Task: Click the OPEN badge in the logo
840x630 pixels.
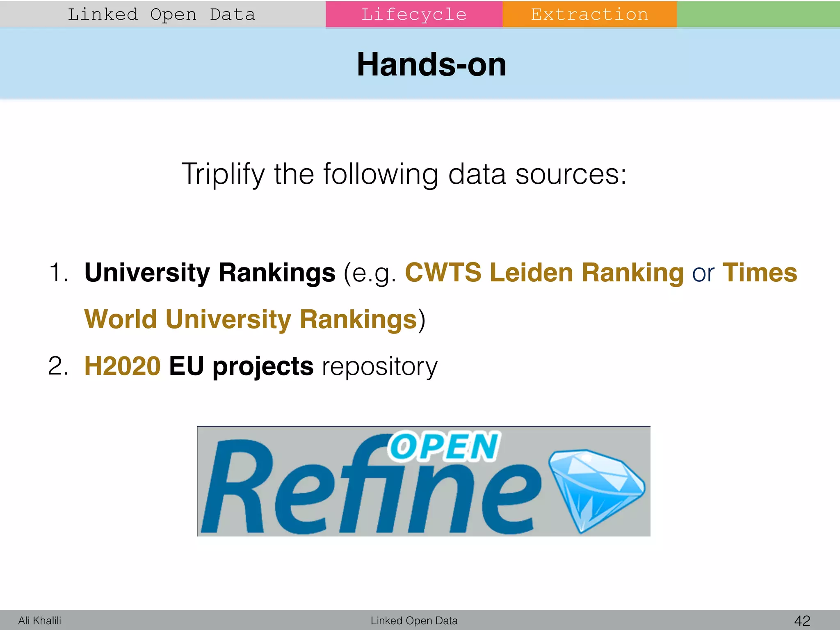Action: tap(444, 446)
